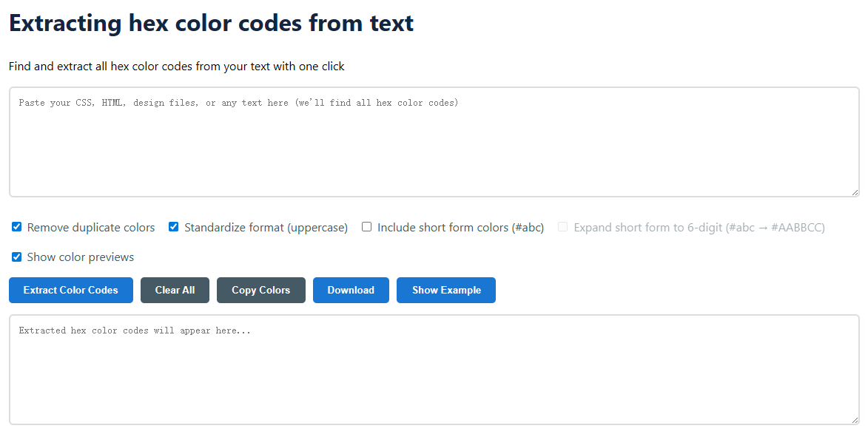Click the Extract Color Codes button
This screenshot has height=434, width=868.
(x=71, y=291)
